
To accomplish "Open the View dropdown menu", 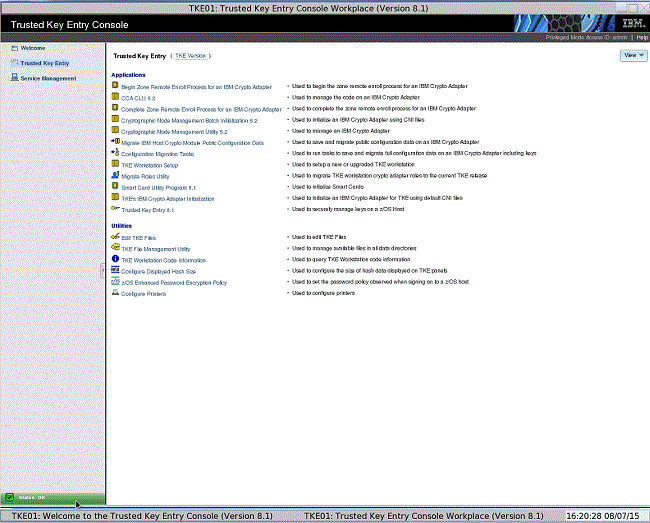I will click(632, 56).
